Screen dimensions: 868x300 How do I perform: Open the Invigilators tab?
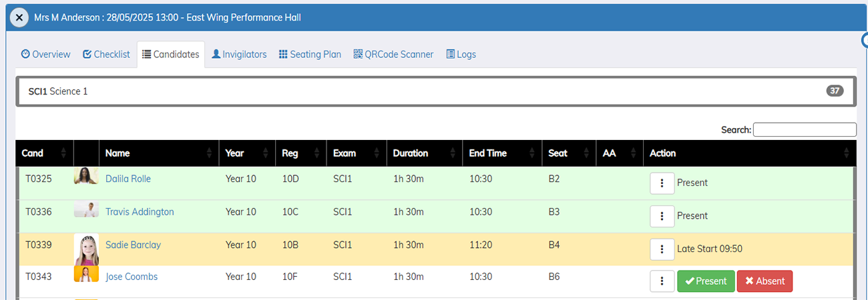pos(239,55)
